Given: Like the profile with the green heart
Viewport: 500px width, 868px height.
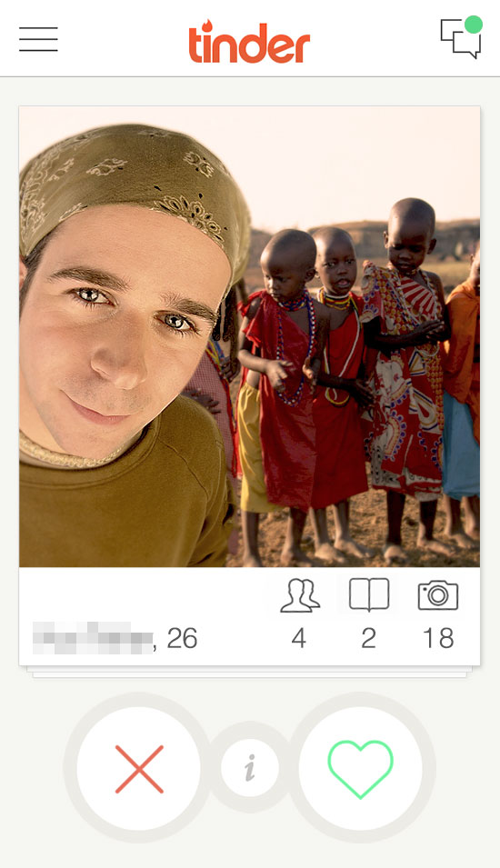Looking at the screenshot, I should coord(361,769).
